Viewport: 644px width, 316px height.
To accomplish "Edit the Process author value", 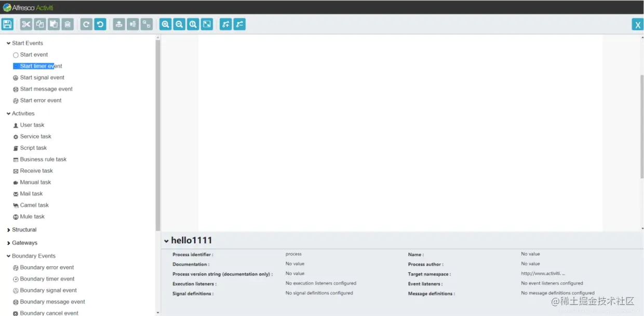I will [x=530, y=264].
